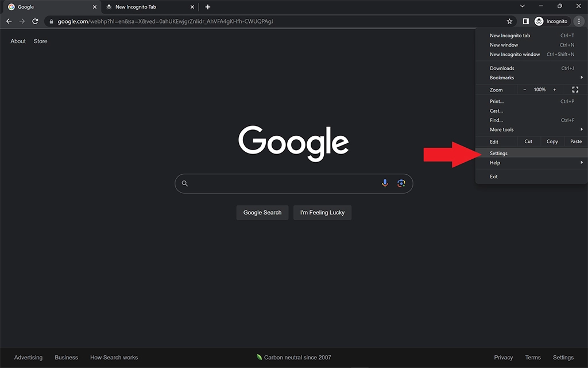The width and height of the screenshot is (588, 368).
Task: Enter fullscreen using the zoom row icon
Action: [575, 89]
